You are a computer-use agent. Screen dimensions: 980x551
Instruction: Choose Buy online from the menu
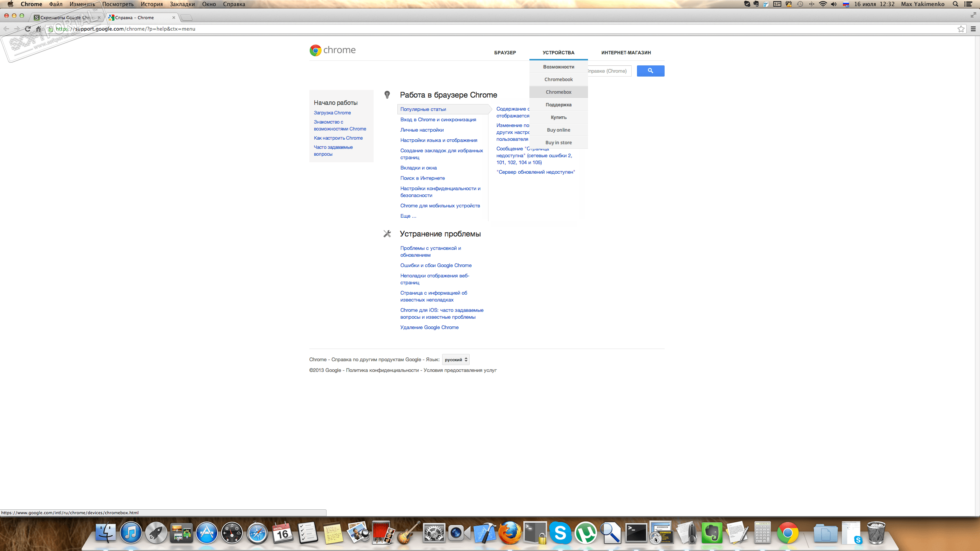click(559, 130)
